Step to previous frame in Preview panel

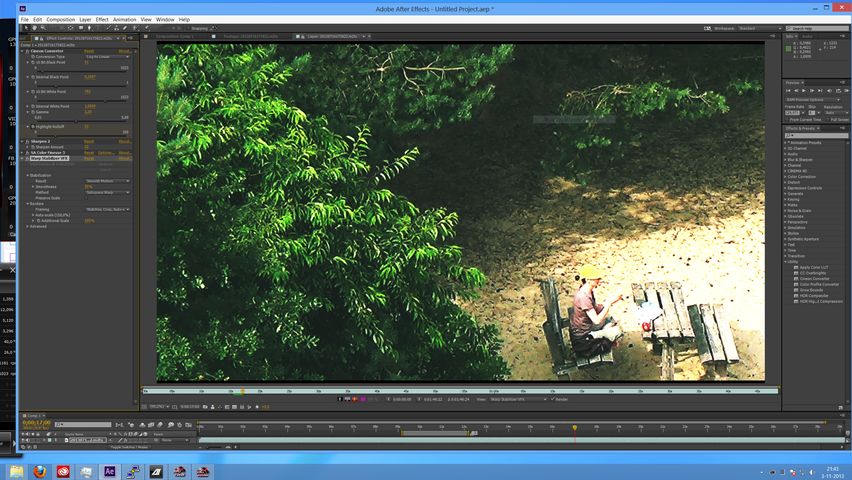pos(796,91)
